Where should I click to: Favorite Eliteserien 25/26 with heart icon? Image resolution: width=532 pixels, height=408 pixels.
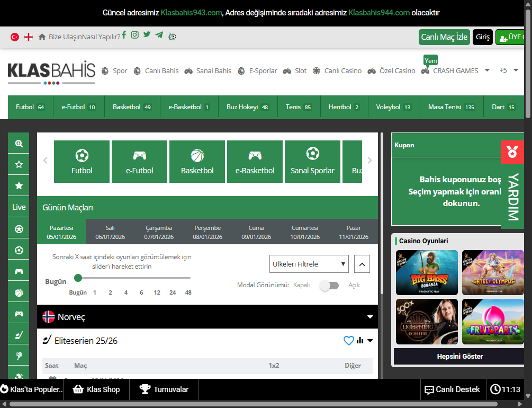(x=348, y=340)
